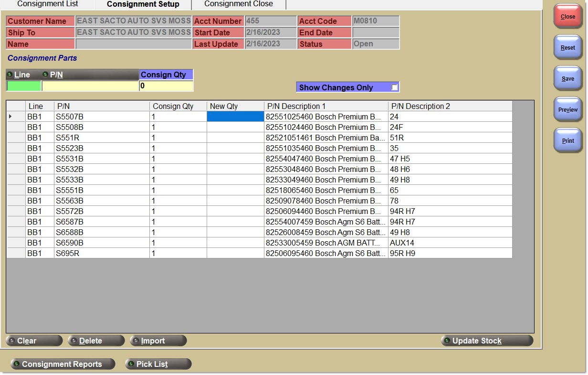Image resolution: width=588 pixels, height=375 pixels.
Task: Select the New Qty cell for S5507B
Action: [x=235, y=117]
